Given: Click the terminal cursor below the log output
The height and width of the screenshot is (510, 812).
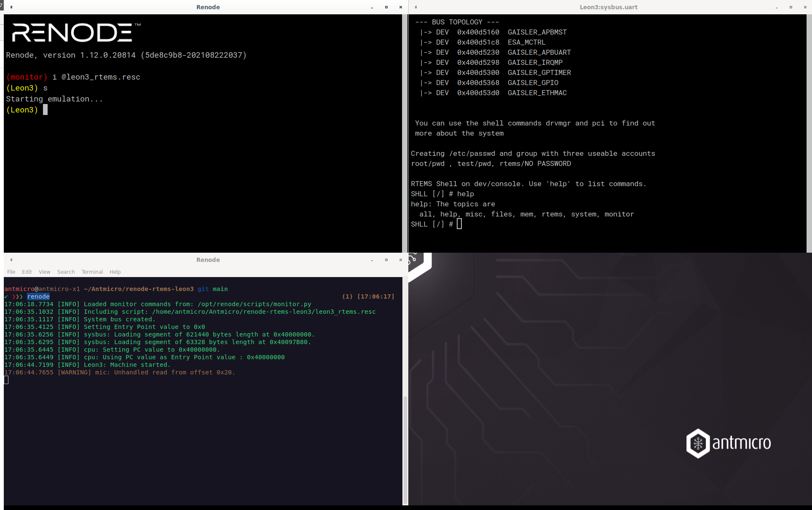Looking at the screenshot, I should click(x=6, y=380).
